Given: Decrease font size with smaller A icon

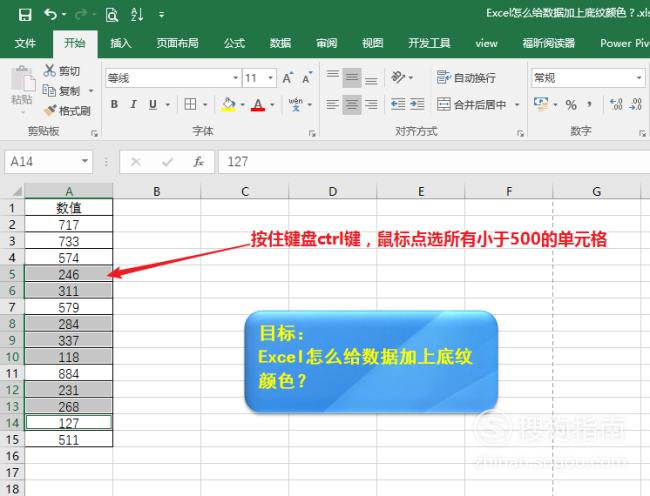Looking at the screenshot, I should point(307,78).
